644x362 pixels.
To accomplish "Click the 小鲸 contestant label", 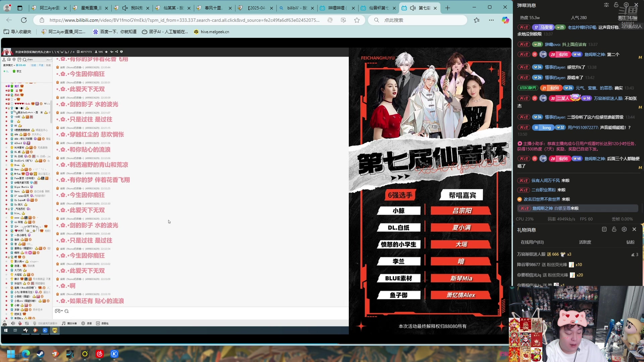I will (398, 211).
